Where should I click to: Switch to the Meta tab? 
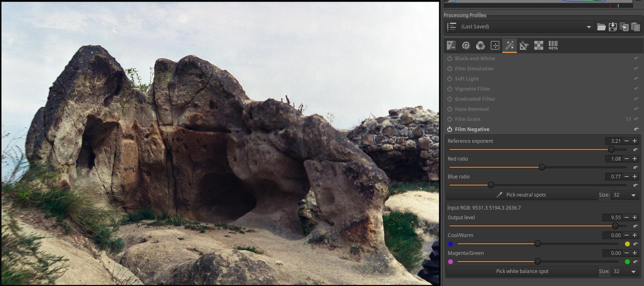tap(553, 45)
